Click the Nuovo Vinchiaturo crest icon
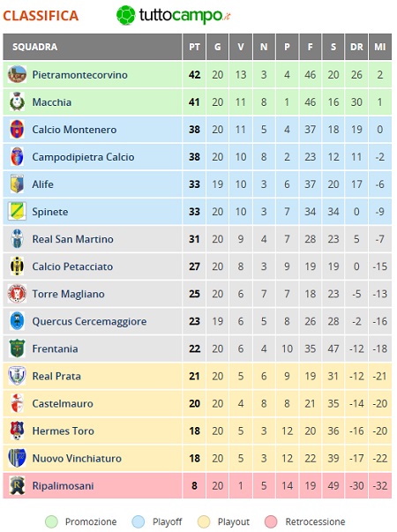 click(17, 458)
